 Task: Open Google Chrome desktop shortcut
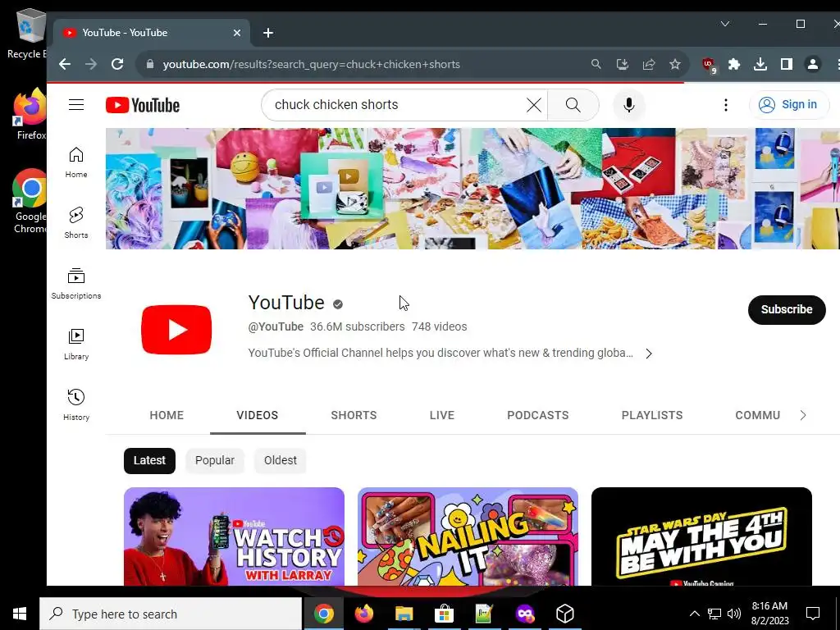point(30,201)
